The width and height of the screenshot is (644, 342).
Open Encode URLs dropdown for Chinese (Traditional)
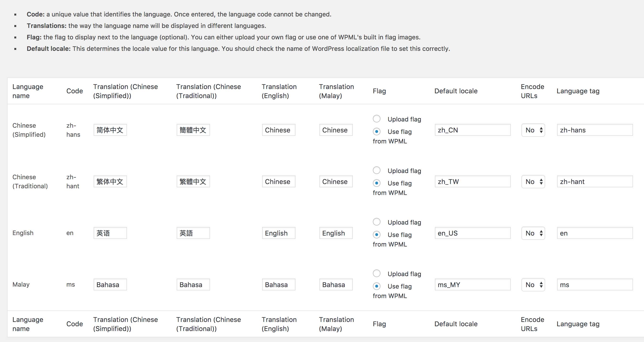pyautogui.click(x=533, y=181)
